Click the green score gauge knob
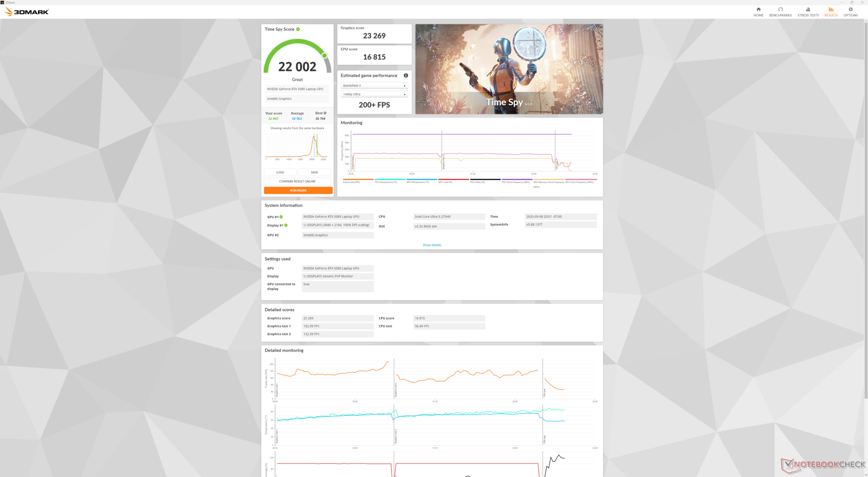 click(x=324, y=56)
